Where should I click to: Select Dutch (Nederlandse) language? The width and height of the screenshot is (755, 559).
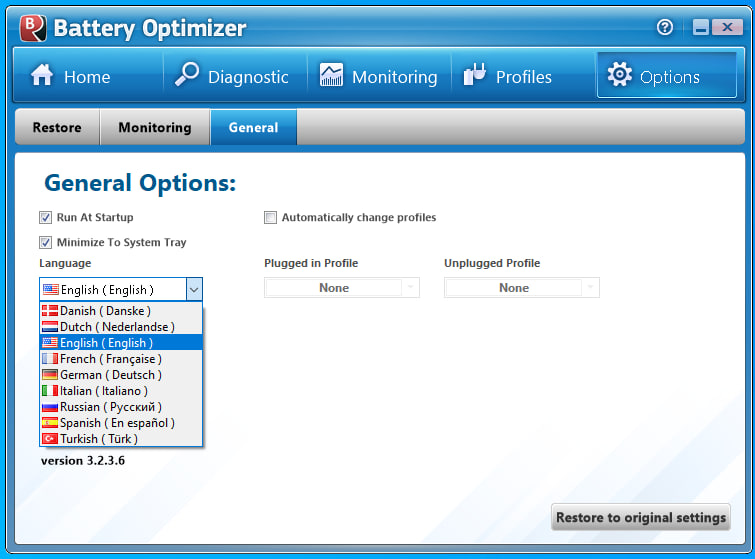coord(121,326)
